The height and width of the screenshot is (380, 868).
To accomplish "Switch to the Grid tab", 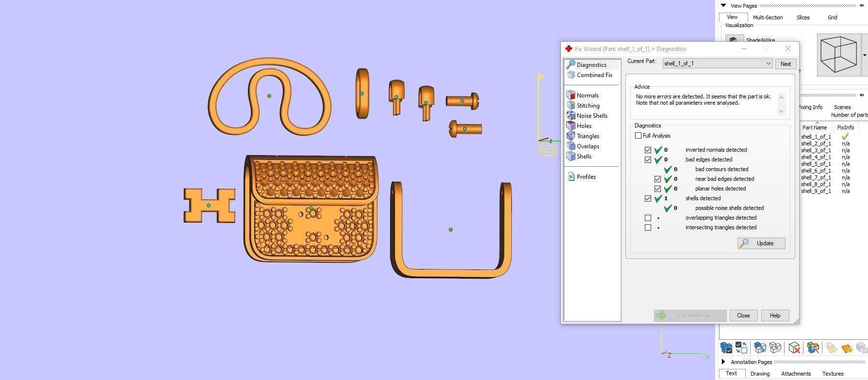I will click(x=832, y=17).
